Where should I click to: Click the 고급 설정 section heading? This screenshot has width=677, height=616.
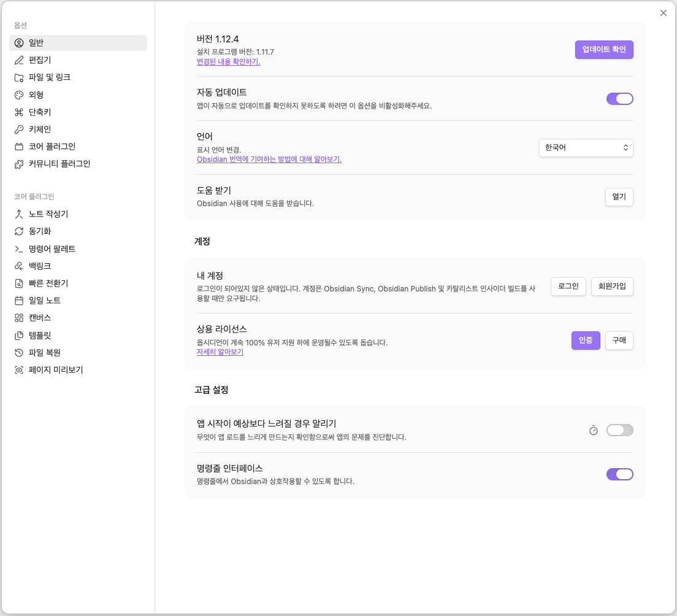(211, 390)
